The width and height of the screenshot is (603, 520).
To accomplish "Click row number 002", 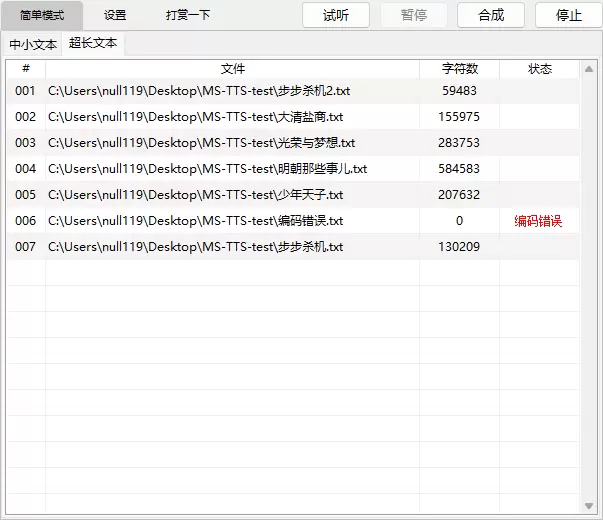I will pyautogui.click(x=25, y=117).
